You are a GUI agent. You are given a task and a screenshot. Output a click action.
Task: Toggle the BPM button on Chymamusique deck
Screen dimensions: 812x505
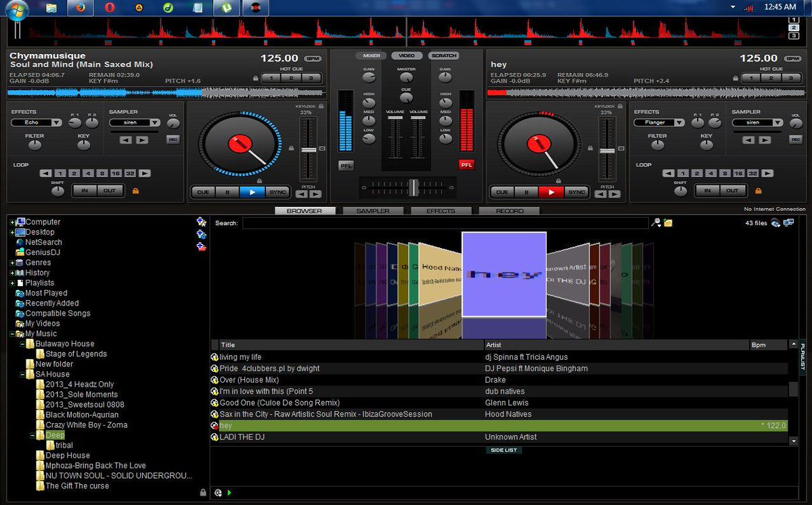(x=313, y=59)
